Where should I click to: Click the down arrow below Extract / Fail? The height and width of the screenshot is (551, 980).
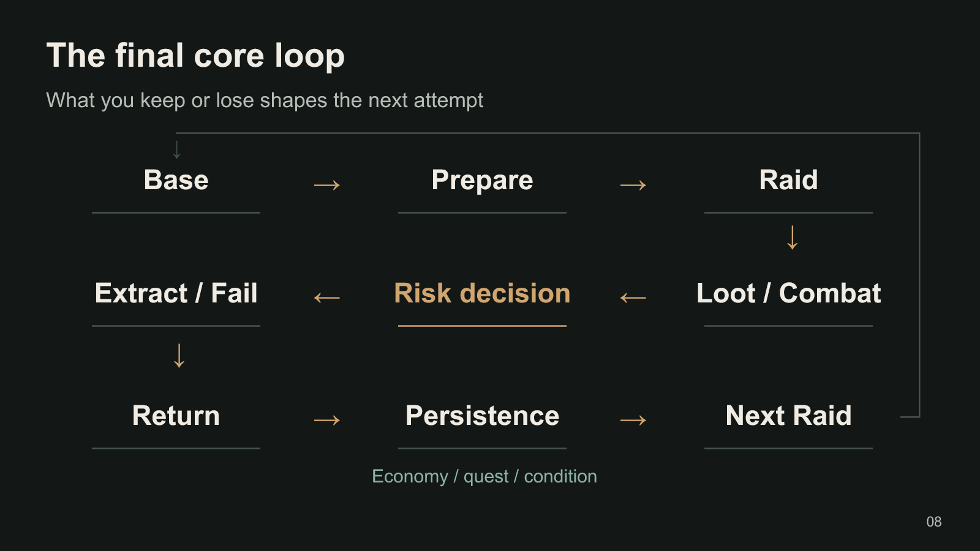pos(179,356)
